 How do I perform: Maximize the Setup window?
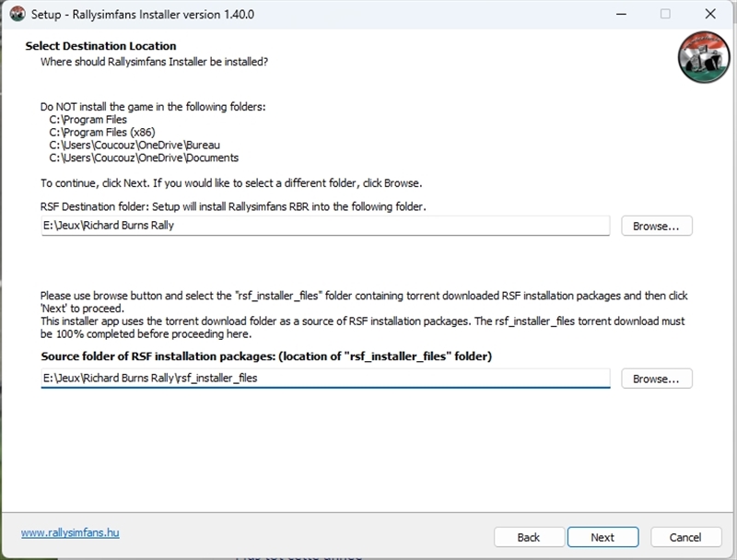[665, 15]
